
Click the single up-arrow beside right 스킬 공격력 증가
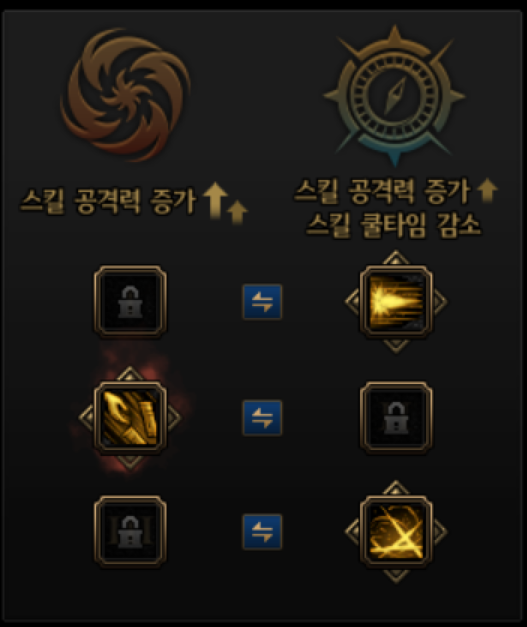click(x=488, y=190)
